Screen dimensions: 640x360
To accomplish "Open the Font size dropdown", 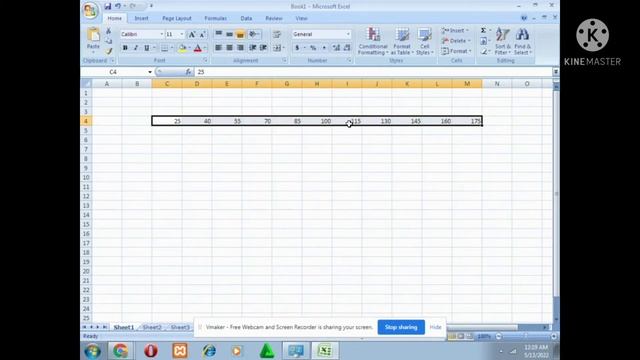I will coord(182,34).
